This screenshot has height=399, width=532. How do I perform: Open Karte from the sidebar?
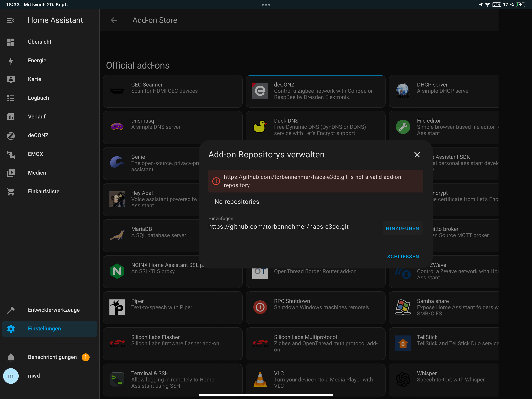pyautogui.click(x=34, y=79)
